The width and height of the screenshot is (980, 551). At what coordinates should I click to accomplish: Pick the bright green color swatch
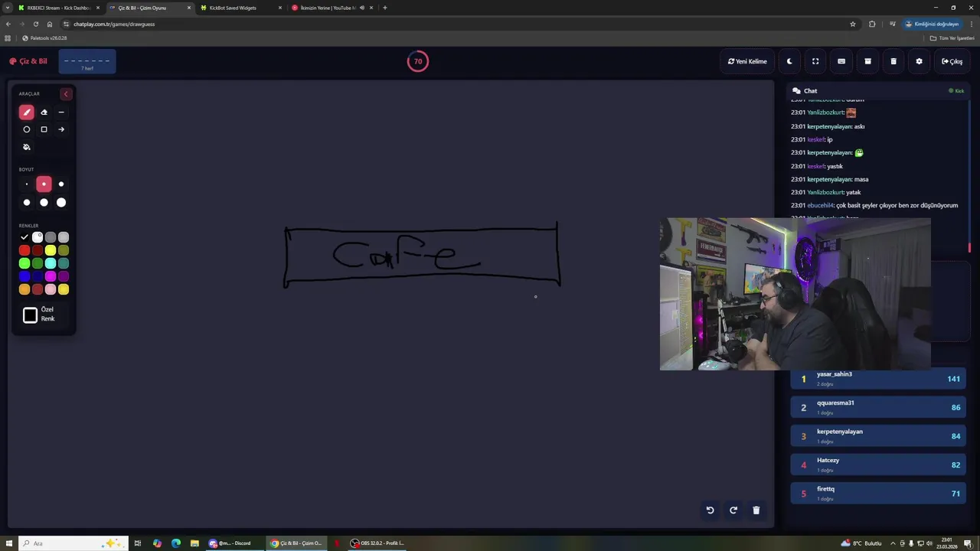tap(24, 263)
